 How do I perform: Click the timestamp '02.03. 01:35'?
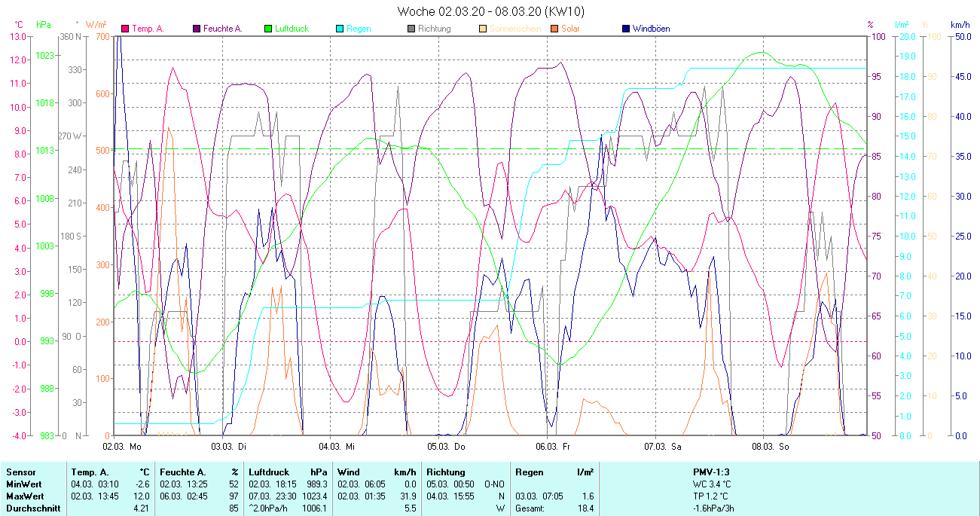361,496
